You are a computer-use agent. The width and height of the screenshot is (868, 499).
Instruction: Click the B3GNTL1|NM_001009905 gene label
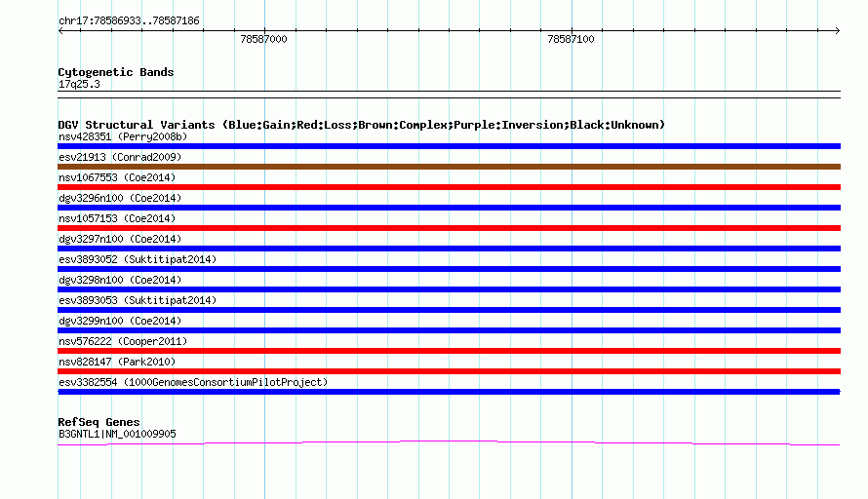(117, 434)
